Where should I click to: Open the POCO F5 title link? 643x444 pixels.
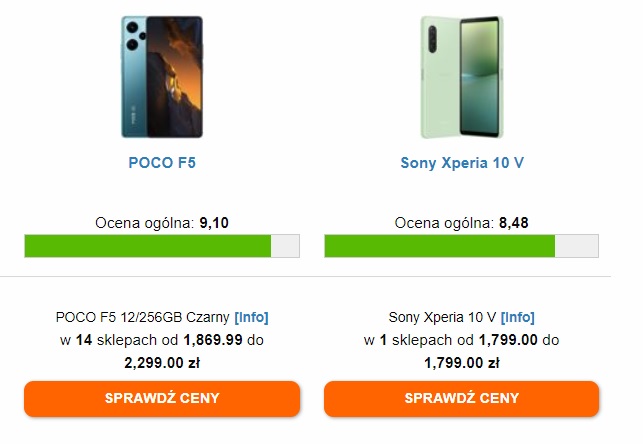[162, 162]
